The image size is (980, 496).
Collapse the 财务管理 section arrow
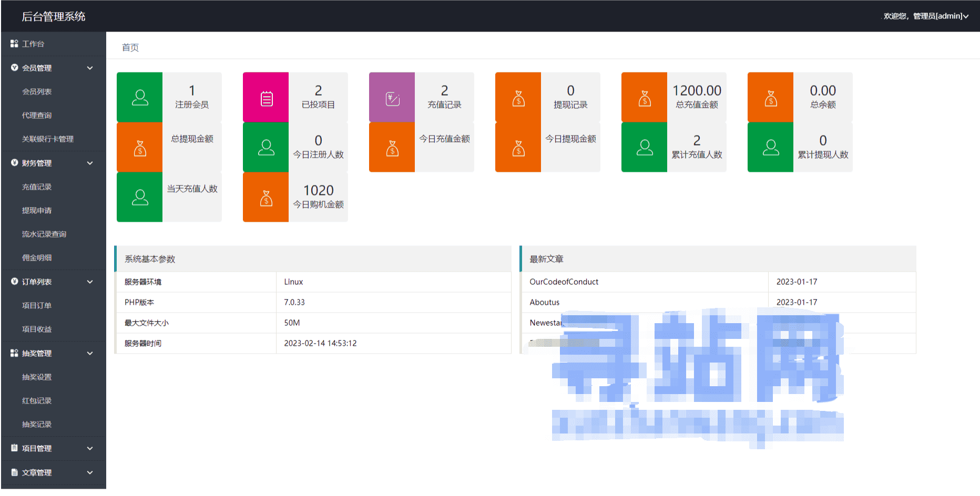(90, 163)
